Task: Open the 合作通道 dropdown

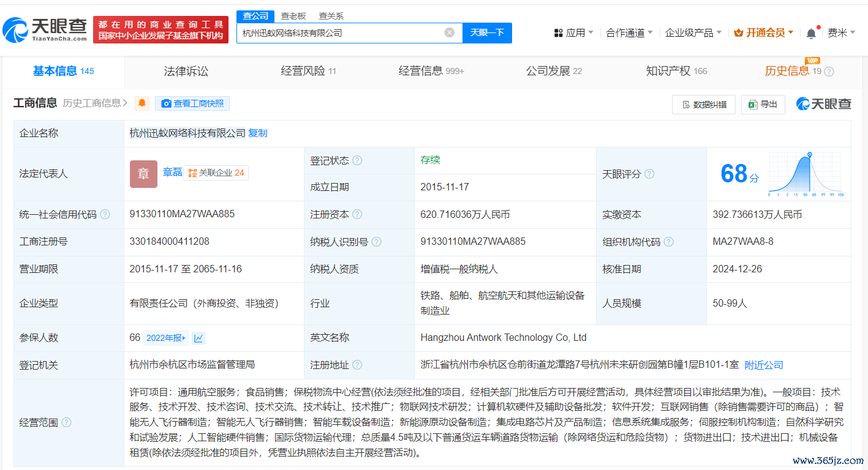Action: pos(629,33)
